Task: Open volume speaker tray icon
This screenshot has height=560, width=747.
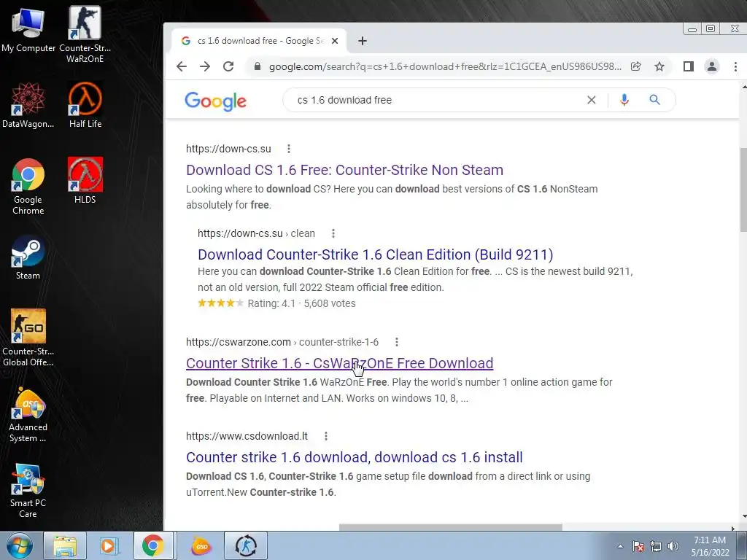Action: click(673, 546)
